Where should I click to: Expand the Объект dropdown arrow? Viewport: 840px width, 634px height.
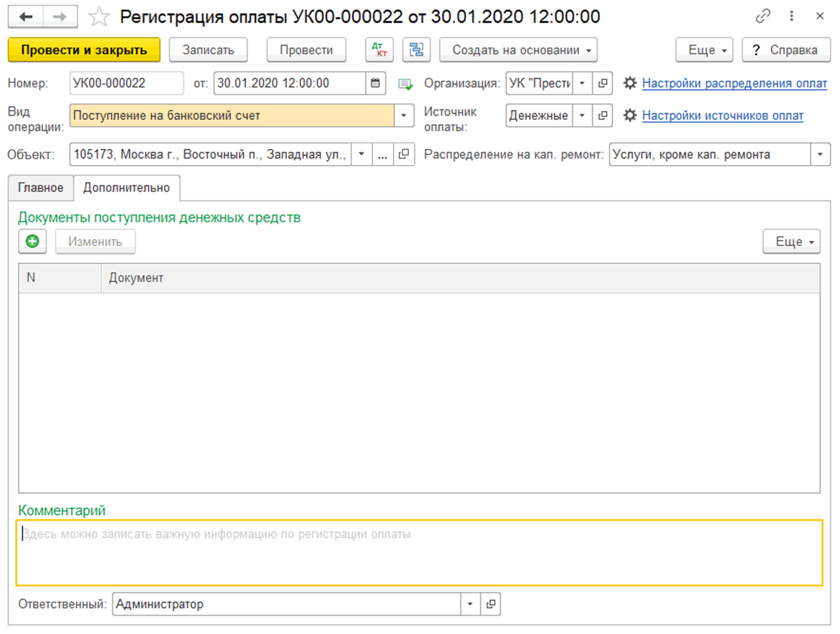(x=362, y=154)
